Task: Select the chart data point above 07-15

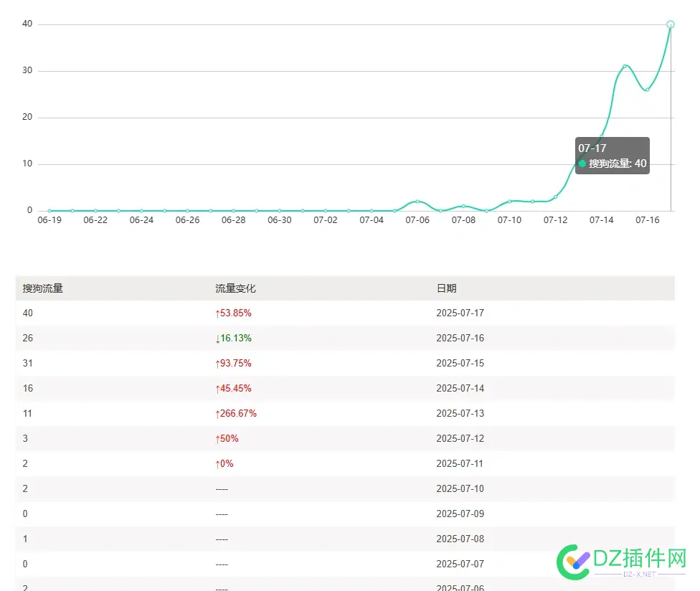Action: pyautogui.click(x=625, y=65)
